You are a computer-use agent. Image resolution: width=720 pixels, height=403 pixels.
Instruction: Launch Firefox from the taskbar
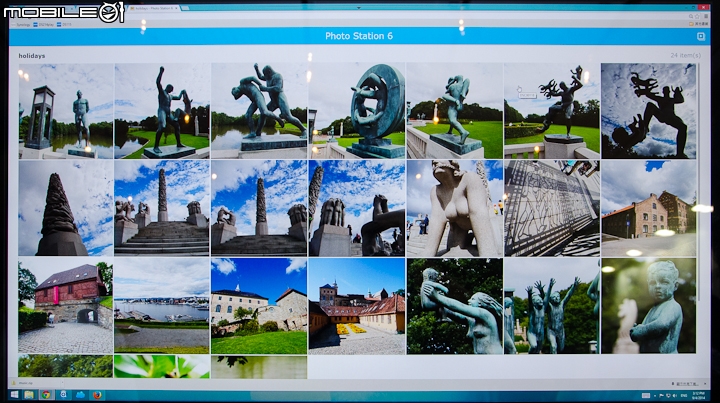tap(97, 395)
